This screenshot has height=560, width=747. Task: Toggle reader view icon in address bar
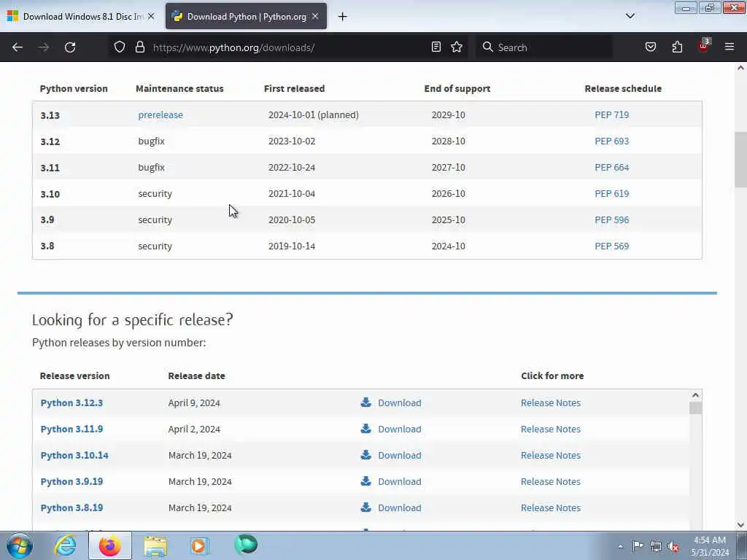coord(436,47)
